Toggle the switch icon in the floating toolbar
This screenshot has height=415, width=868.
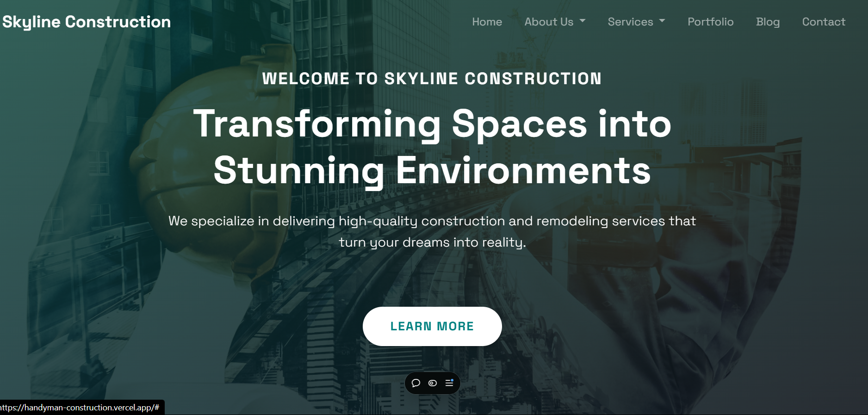(433, 383)
